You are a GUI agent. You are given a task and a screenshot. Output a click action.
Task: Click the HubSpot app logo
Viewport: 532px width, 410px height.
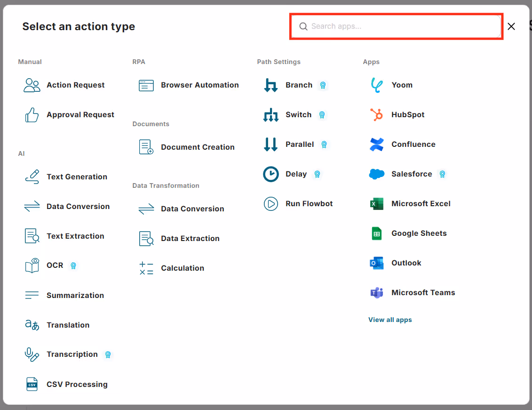click(377, 115)
